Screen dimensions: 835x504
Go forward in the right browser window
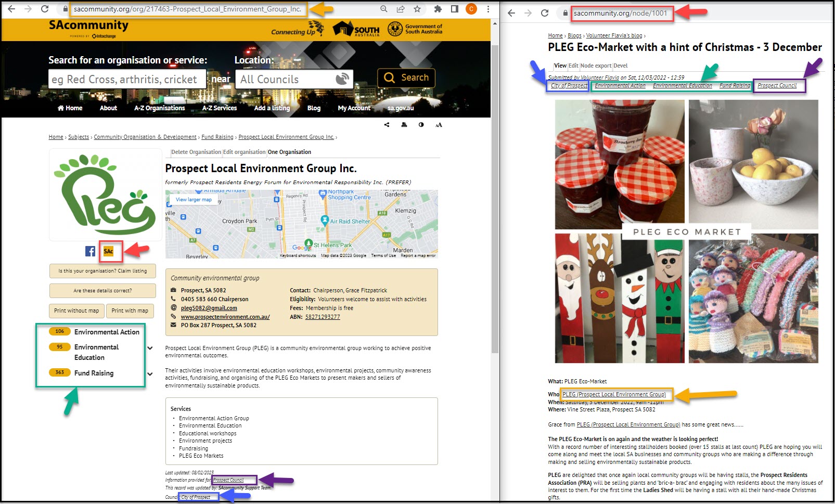click(528, 13)
